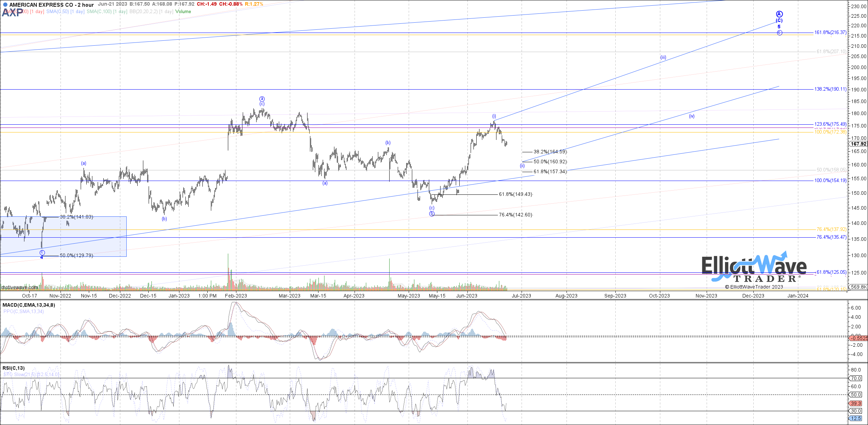Image resolution: width=868 pixels, height=425 pixels.
Task: Select the 76.4%(135.47) blue Fibonacci label
Action: point(832,237)
